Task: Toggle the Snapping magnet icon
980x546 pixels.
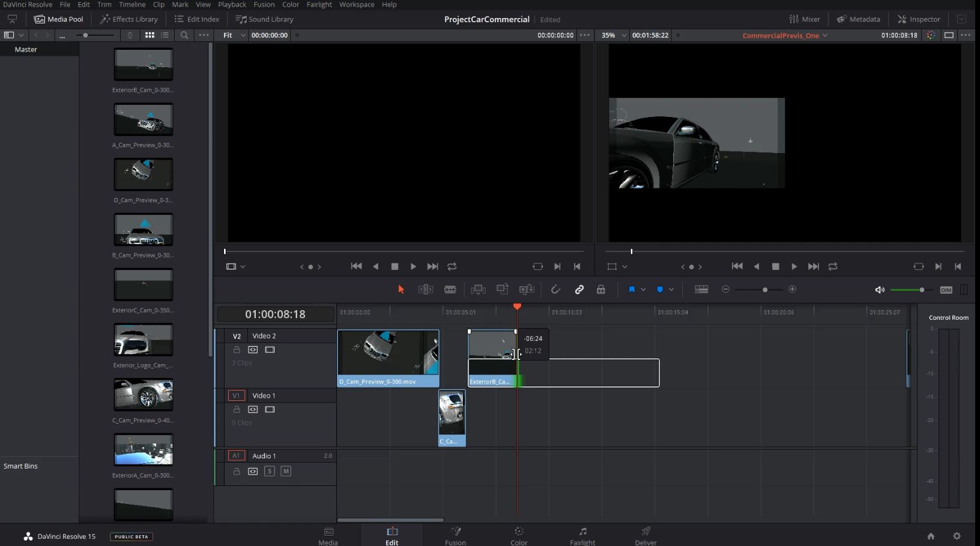Action: 555,290
